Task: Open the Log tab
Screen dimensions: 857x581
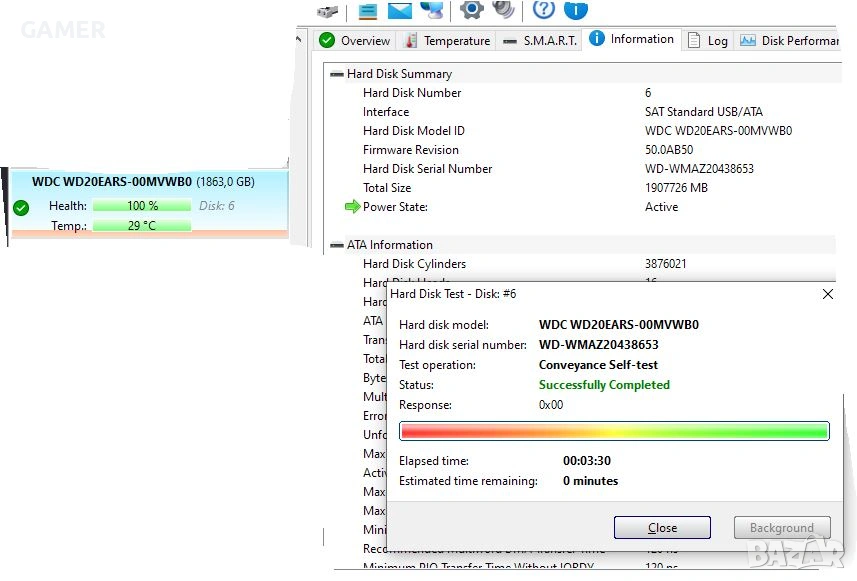Action: click(x=708, y=41)
